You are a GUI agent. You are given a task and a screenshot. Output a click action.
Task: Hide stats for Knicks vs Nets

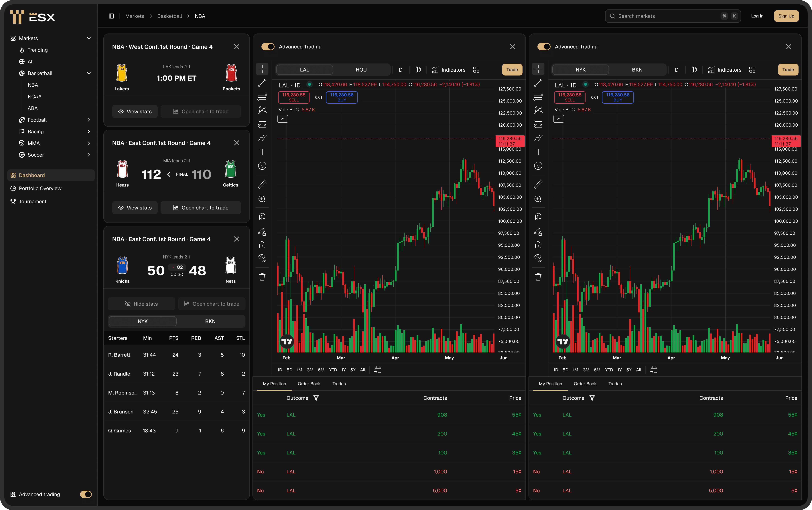coord(141,304)
